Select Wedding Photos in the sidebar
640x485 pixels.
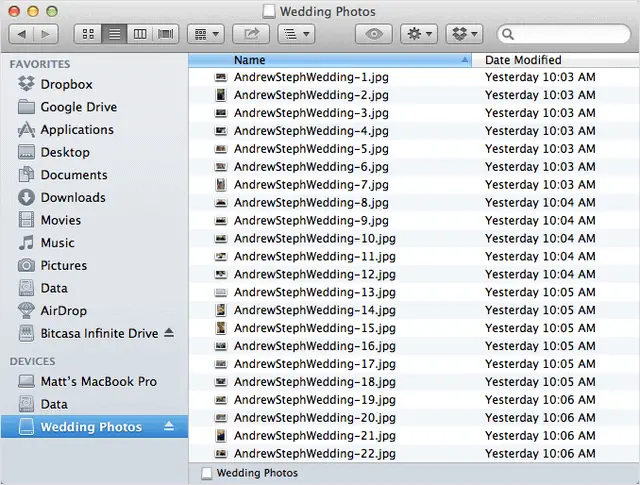(x=94, y=427)
